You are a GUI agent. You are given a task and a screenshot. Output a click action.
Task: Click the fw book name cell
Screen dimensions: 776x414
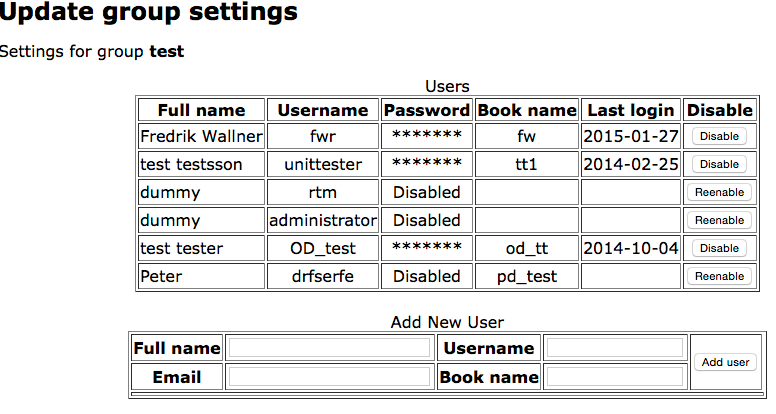click(x=527, y=136)
